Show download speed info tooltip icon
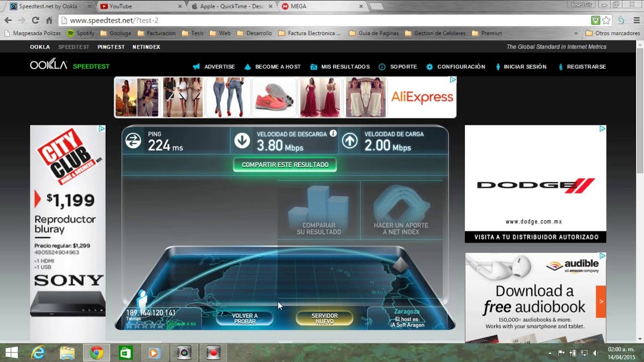The height and width of the screenshot is (362, 644). pos(333,133)
